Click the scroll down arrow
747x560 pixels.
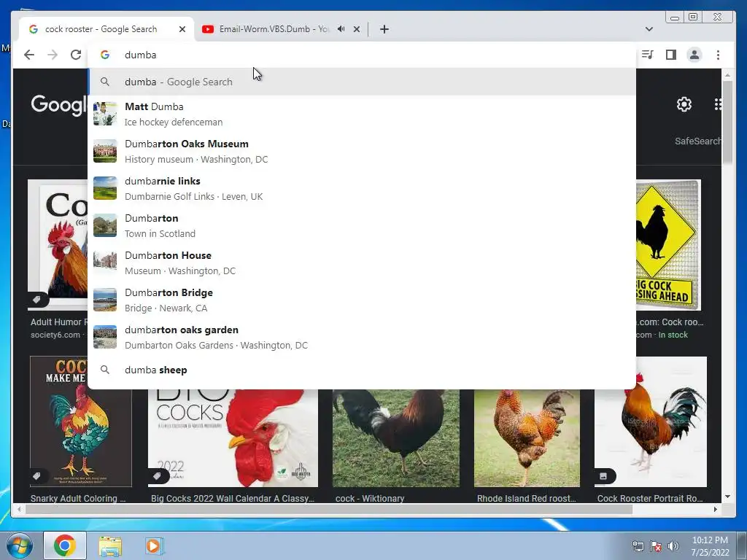[727, 497]
